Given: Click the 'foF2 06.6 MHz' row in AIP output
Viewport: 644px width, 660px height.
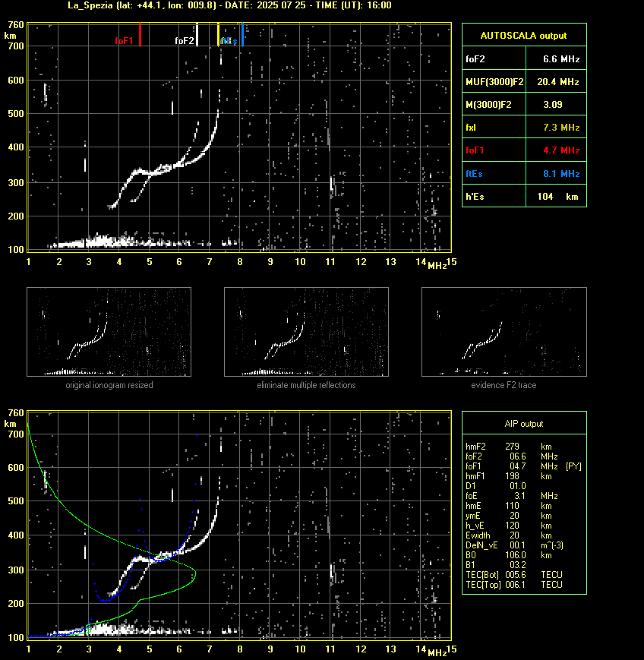Looking at the screenshot, I should 512,456.
